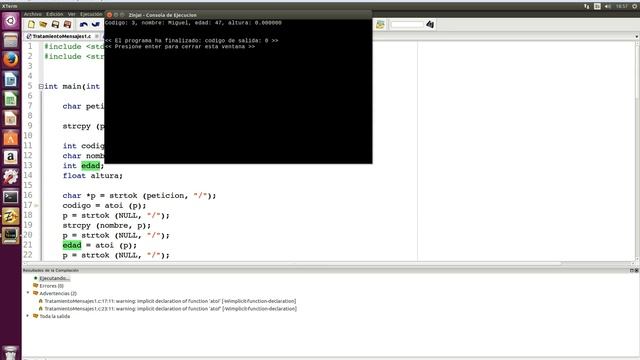Screen dimensions: 640x360
Task: Click the toolbar icon left of search field
Action: pyautogui.click(x=380, y=24)
